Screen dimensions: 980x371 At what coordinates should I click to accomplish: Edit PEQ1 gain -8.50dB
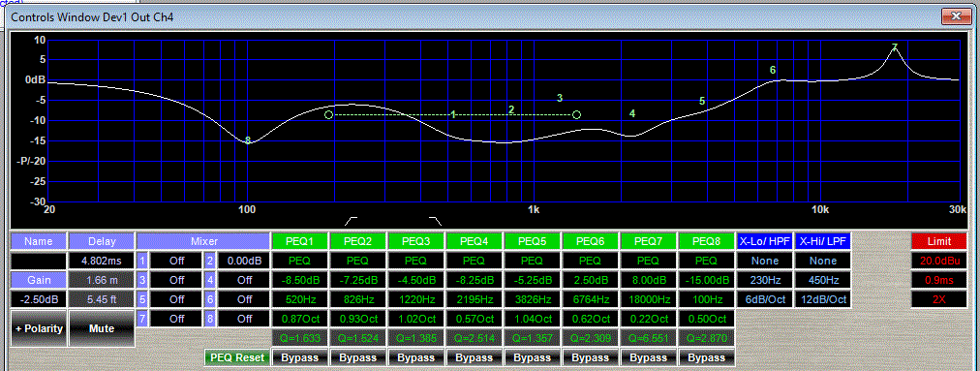(300, 280)
